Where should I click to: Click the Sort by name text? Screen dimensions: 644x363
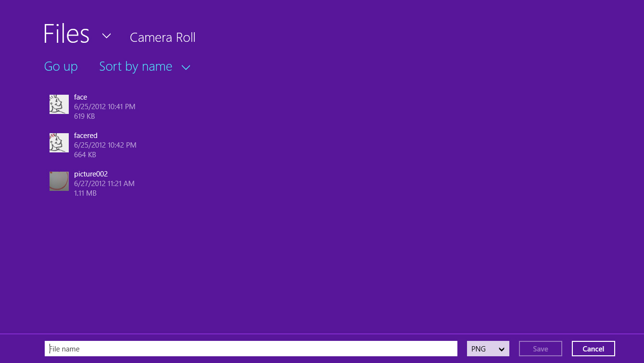(x=136, y=66)
